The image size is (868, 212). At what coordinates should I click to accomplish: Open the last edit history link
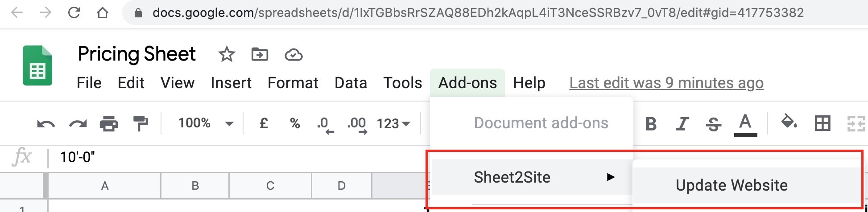click(x=666, y=83)
